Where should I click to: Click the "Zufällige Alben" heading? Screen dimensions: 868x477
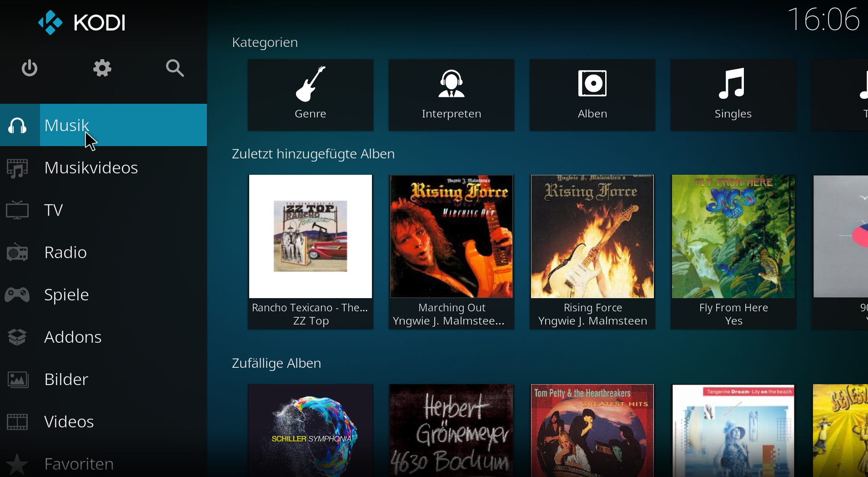pos(276,363)
